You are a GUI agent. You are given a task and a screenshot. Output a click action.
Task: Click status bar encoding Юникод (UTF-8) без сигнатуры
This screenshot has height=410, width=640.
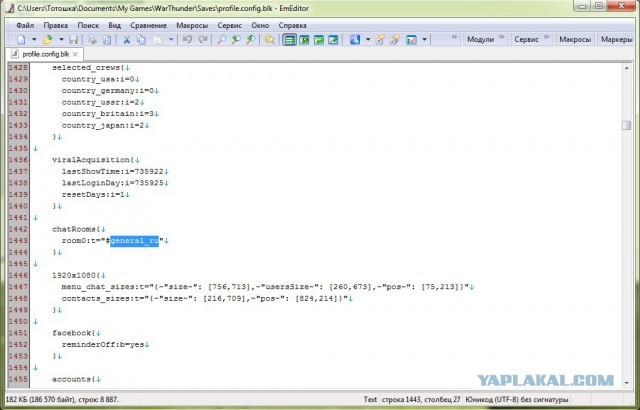pyautogui.click(x=516, y=399)
